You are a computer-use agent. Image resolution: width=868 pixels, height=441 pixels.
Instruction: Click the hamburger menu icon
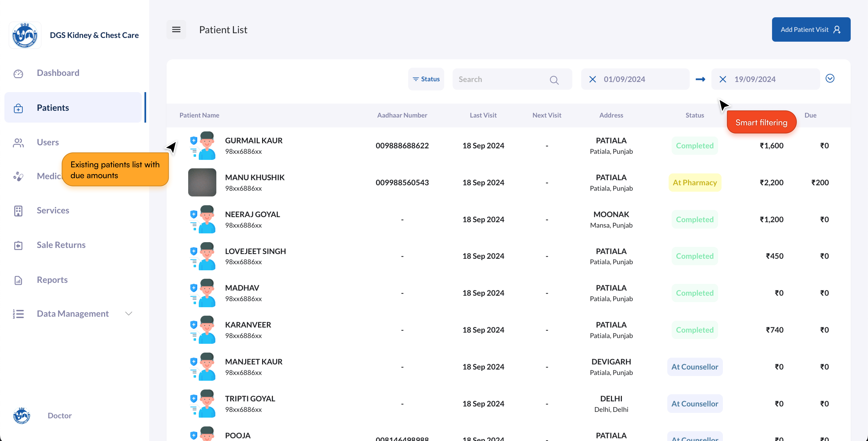point(176,30)
